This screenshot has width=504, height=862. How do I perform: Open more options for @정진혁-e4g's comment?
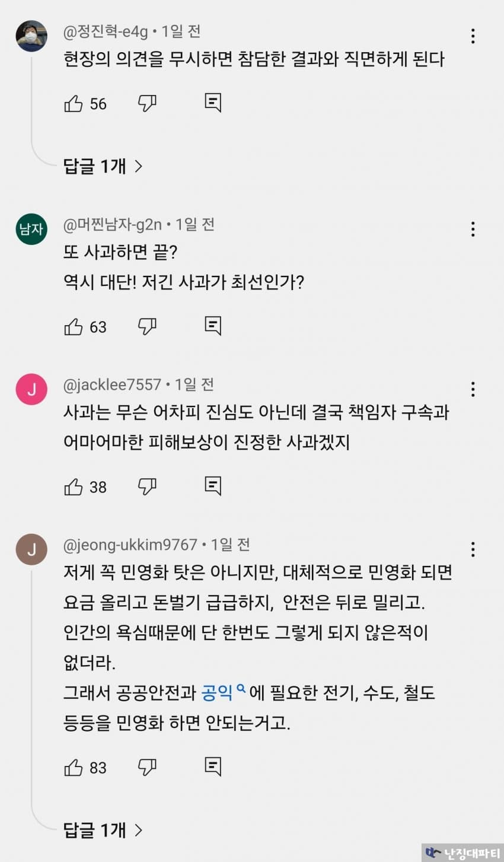pyautogui.click(x=473, y=36)
